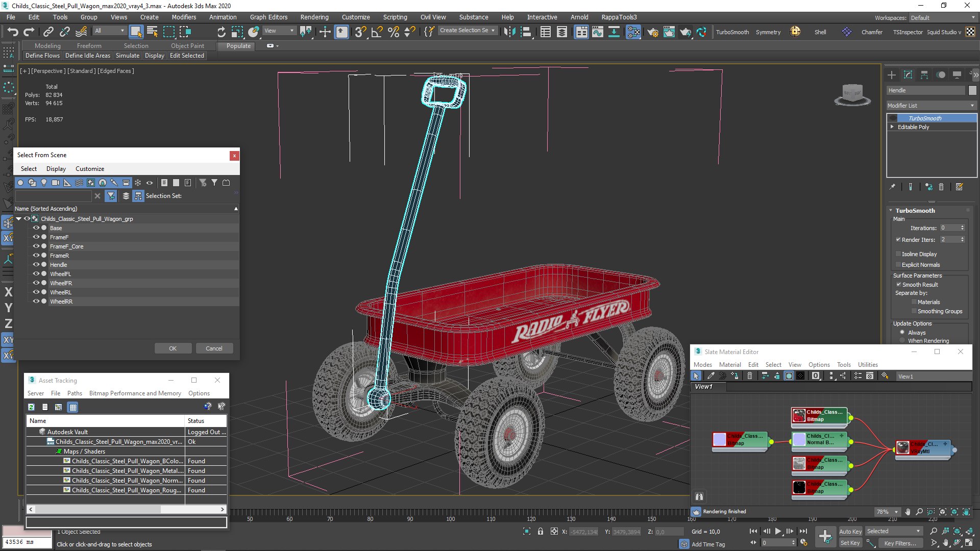Image resolution: width=980 pixels, height=551 pixels.
Task: Click the Auto Key button
Action: [850, 531]
